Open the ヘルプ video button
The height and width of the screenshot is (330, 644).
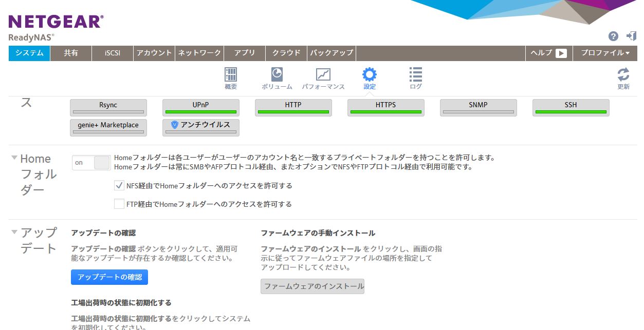coord(548,53)
